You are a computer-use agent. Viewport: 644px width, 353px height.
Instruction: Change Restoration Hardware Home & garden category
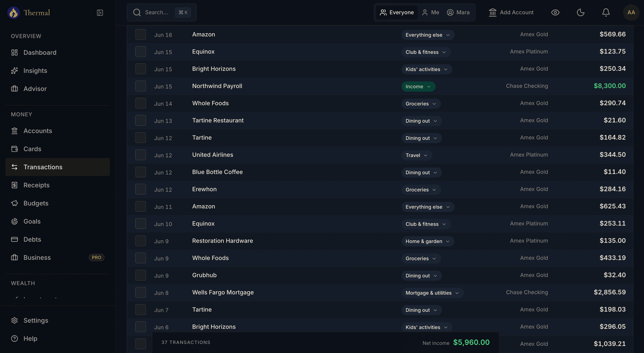coord(428,241)
